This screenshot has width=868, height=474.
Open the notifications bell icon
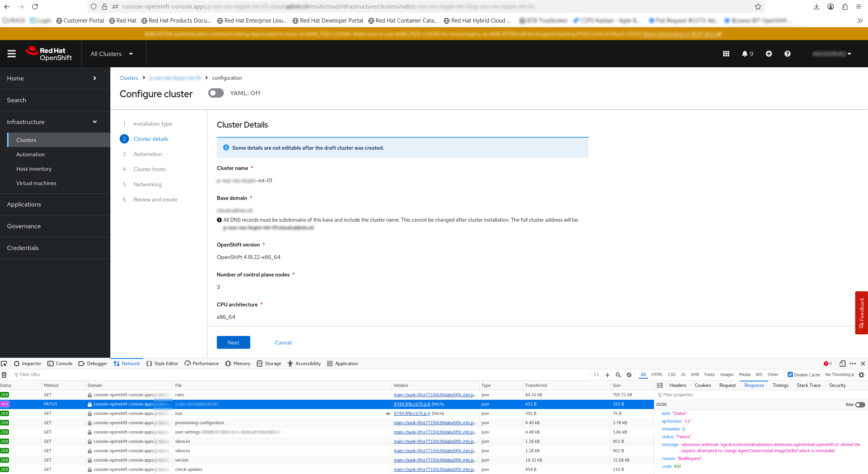click(745, 54)
